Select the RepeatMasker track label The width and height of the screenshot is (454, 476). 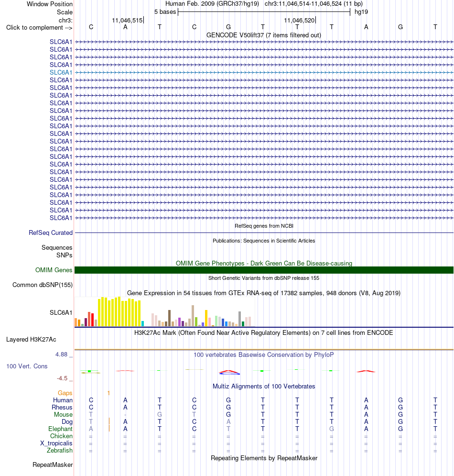pos(53,465)
